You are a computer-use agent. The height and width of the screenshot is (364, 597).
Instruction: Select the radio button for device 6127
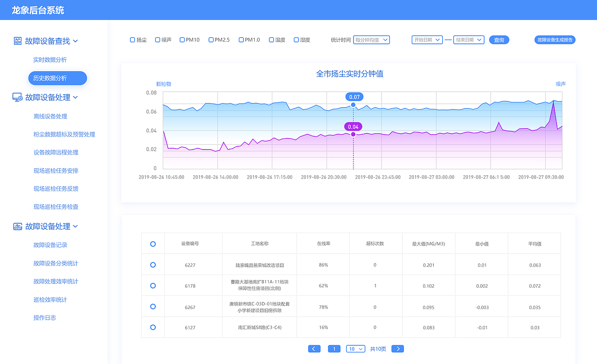pyautogui.click(x=153, y=328)
